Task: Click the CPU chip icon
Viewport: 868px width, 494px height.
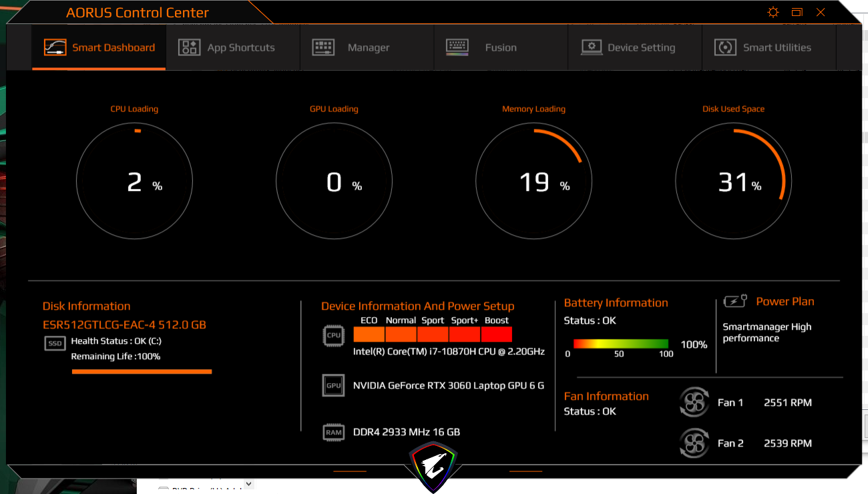Action: coord(333,335)
